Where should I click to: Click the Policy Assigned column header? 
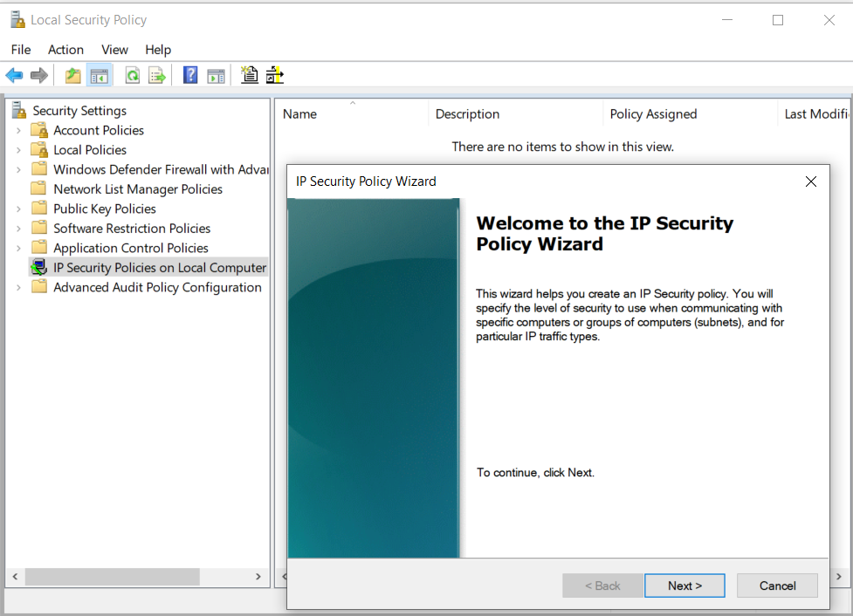click(x=691, y=113)
